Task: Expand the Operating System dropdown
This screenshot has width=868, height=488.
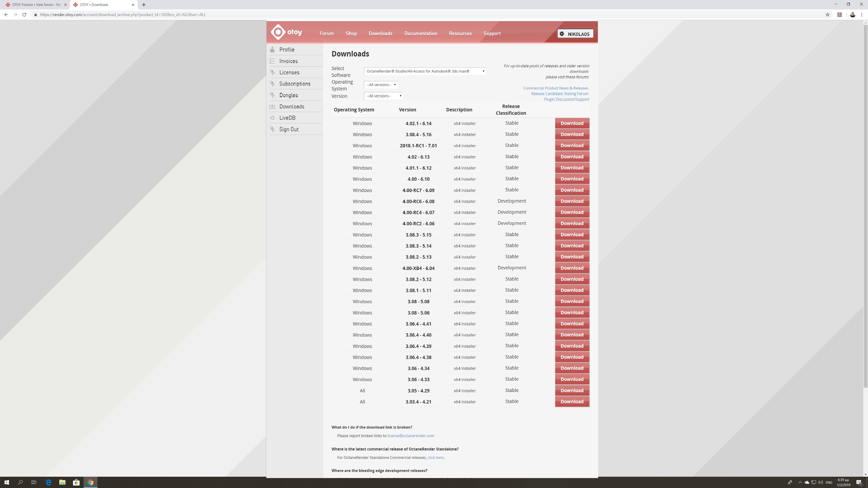Action: 381,85
